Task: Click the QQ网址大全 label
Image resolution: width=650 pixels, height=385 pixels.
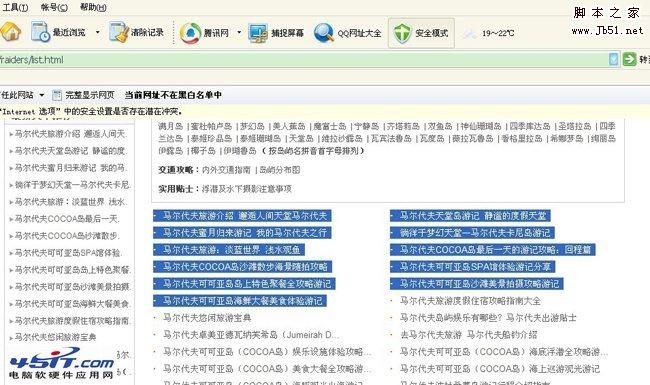Action: [x=359, y=33]
